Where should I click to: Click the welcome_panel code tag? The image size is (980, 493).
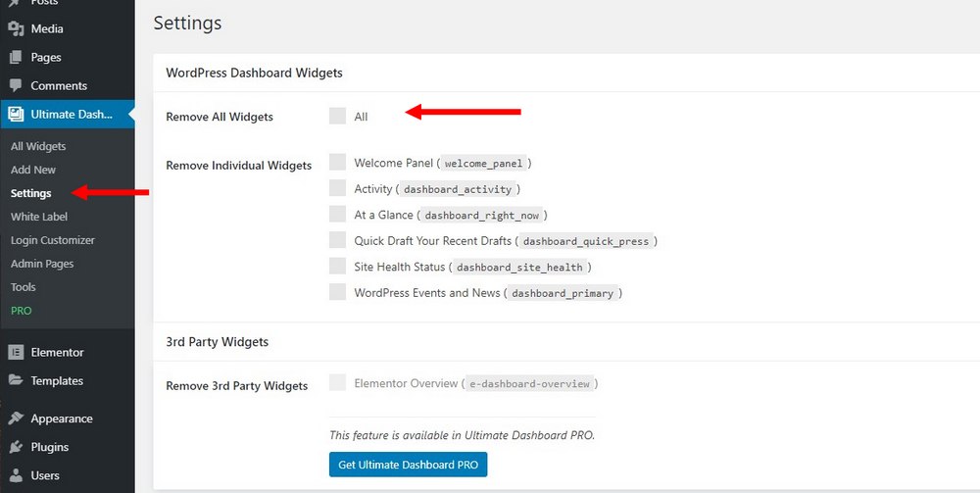click(x=484, y=164)
